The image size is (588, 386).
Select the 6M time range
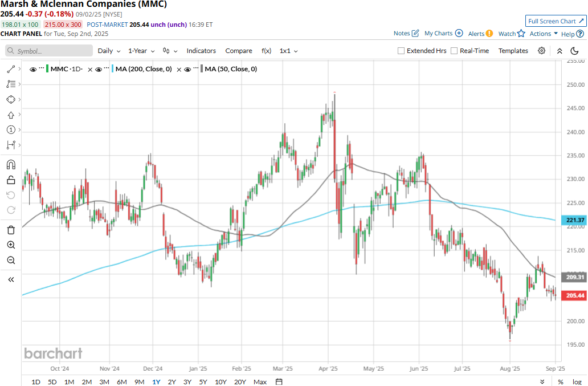[122, 382]
